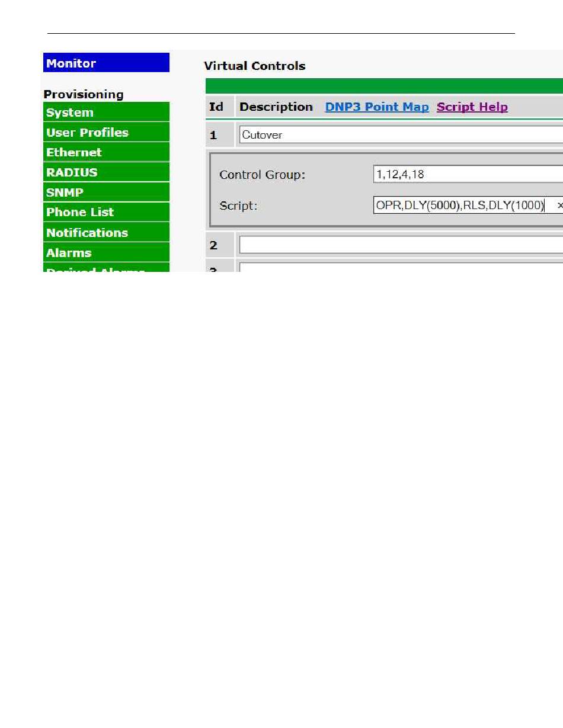563x728 pixels.
Task: Click description field for Id 2
Action: point(401,245)
